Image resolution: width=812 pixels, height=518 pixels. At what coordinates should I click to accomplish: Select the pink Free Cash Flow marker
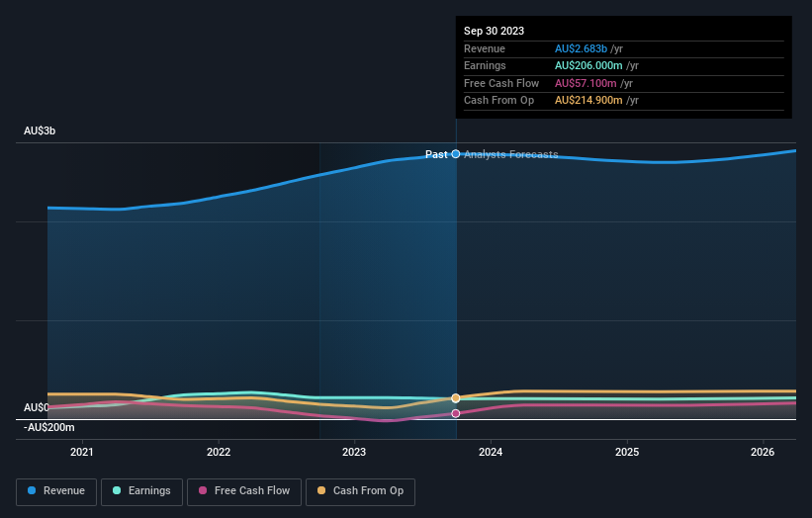(x=456, y=413)
